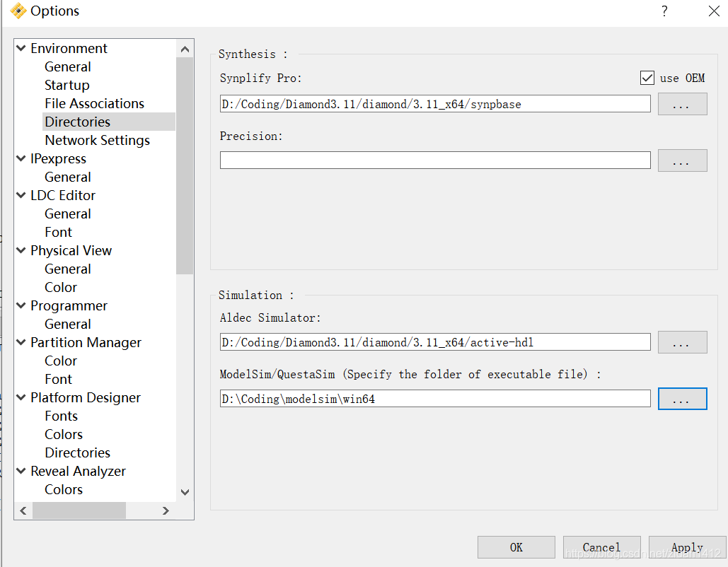Click the ModelSim/QuestaSim path field
Viewport: 728px width, 567px height.
(435, 399)
